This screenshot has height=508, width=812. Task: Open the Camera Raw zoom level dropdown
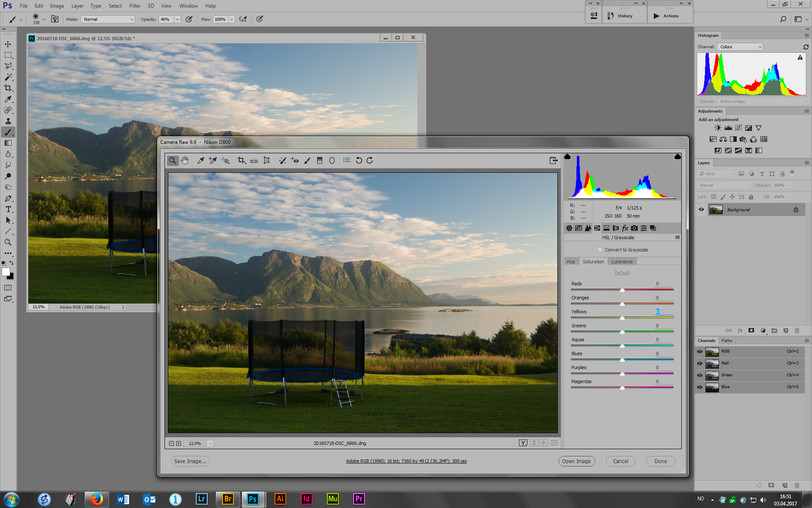pos(210,443)
